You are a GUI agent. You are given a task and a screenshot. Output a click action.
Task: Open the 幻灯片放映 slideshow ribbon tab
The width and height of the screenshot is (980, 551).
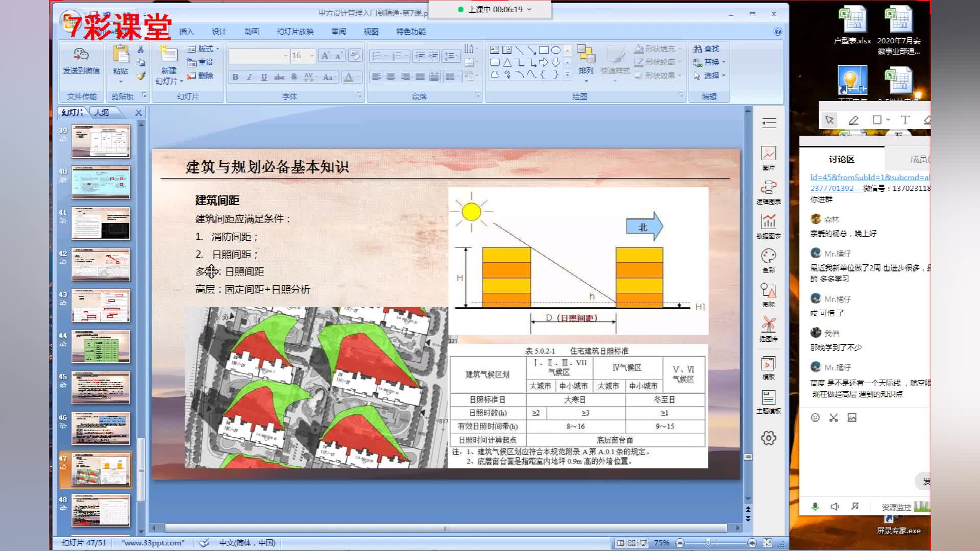(x=295, y=32)
